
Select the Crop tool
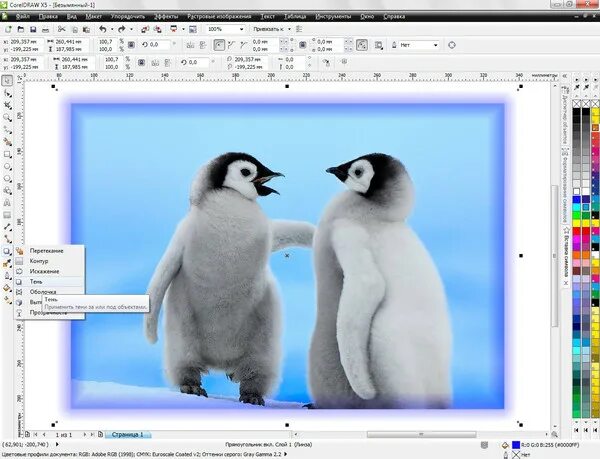tap(7, 105)
